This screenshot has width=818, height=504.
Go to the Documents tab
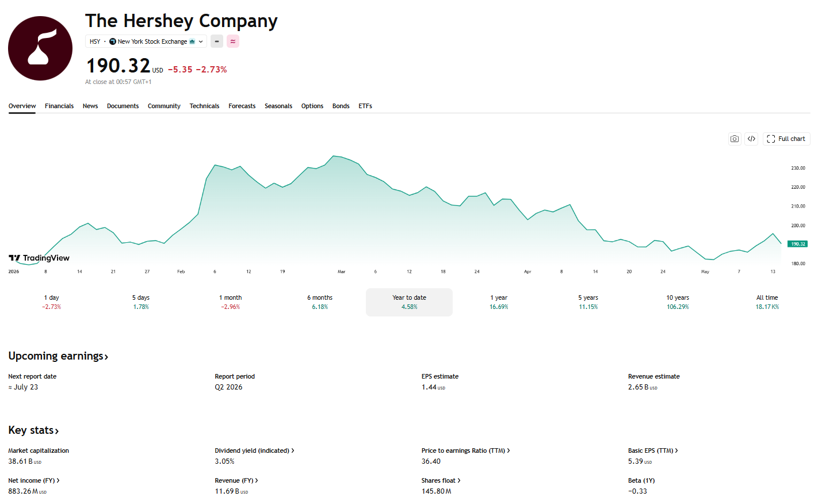pyautogui.click(x=123, y=106)
